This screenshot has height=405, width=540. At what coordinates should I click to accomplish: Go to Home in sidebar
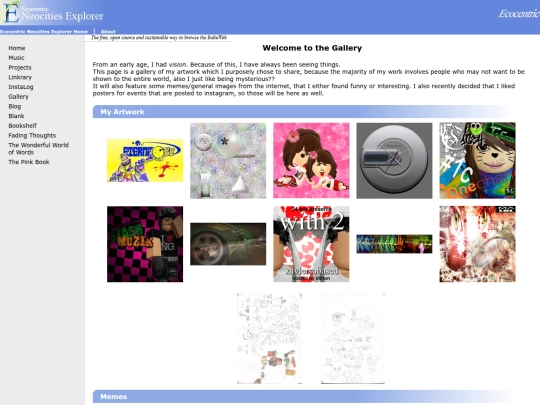pyautogui.click(x=17, y=48)
